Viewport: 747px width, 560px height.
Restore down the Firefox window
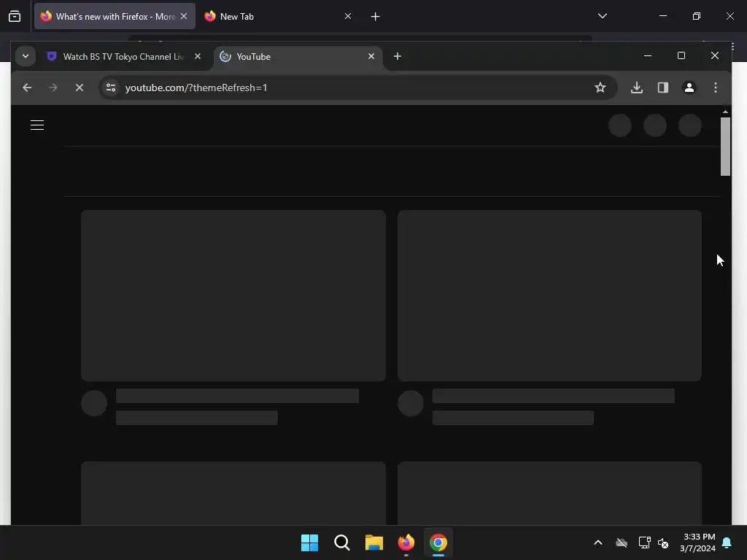[697, 16]
